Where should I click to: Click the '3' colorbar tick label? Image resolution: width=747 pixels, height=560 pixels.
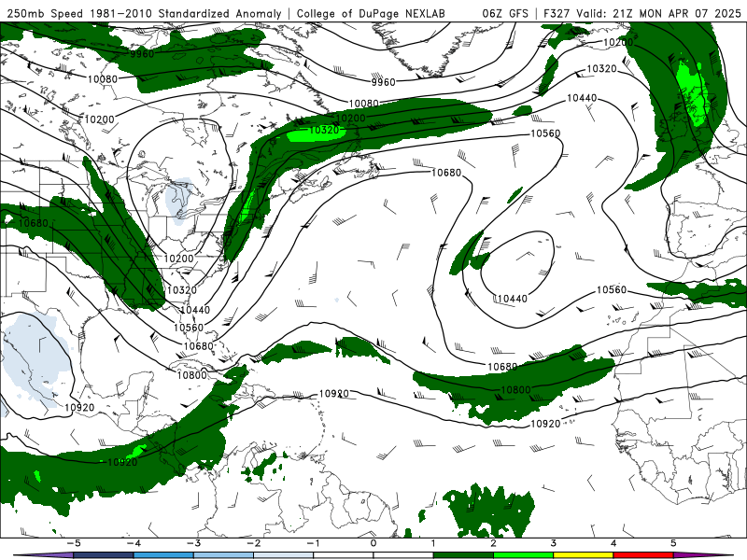pyautogui.click(x=554, y=543)
